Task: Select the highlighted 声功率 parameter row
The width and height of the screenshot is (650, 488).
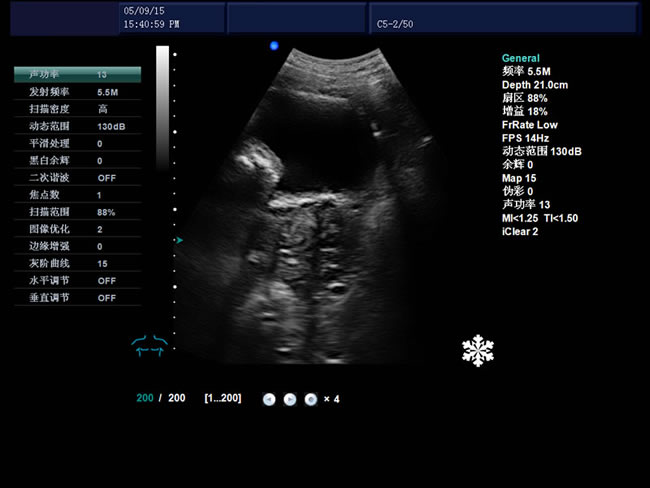Action: point(77,74)
